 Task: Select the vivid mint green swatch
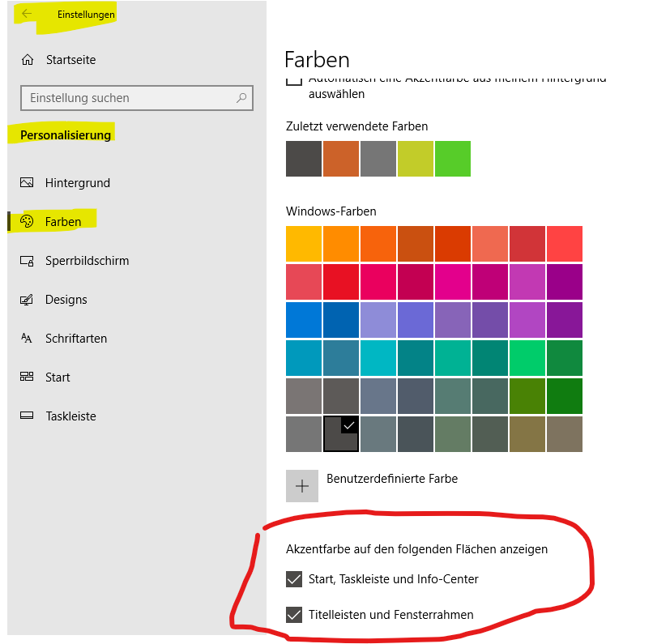pos(527,358)
